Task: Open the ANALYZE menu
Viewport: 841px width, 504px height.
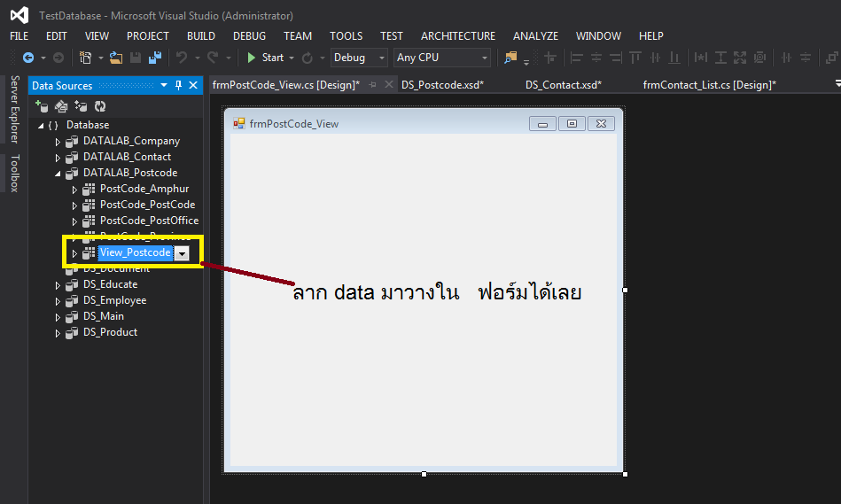Action: click(x=535, y=36)
